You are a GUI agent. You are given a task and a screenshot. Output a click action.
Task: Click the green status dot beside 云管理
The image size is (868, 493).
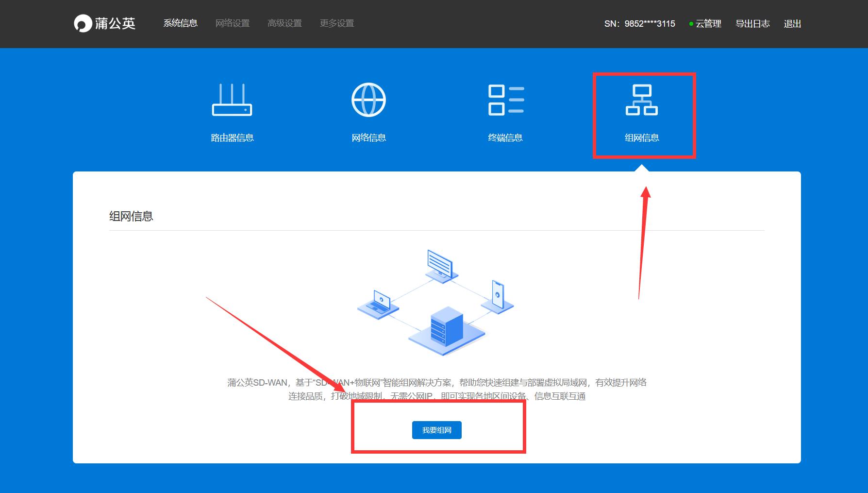click(x=691, y=24)
